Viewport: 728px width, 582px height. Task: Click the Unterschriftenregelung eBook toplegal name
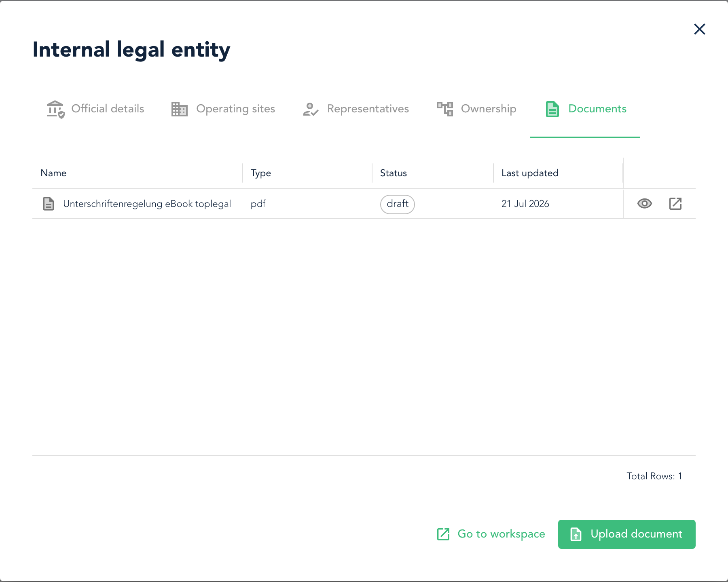[x=147, y=204]
